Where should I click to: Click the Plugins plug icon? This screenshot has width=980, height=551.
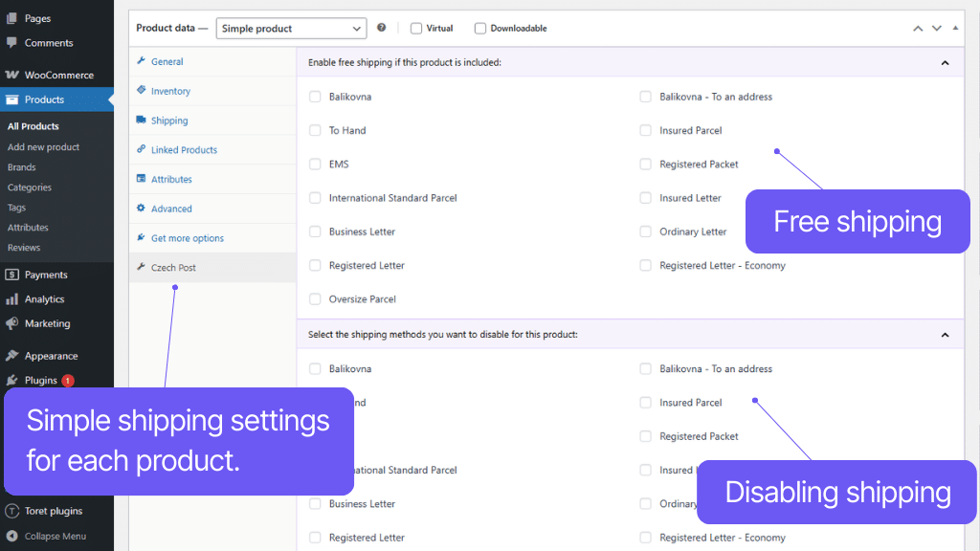click(x=11, y=380)
